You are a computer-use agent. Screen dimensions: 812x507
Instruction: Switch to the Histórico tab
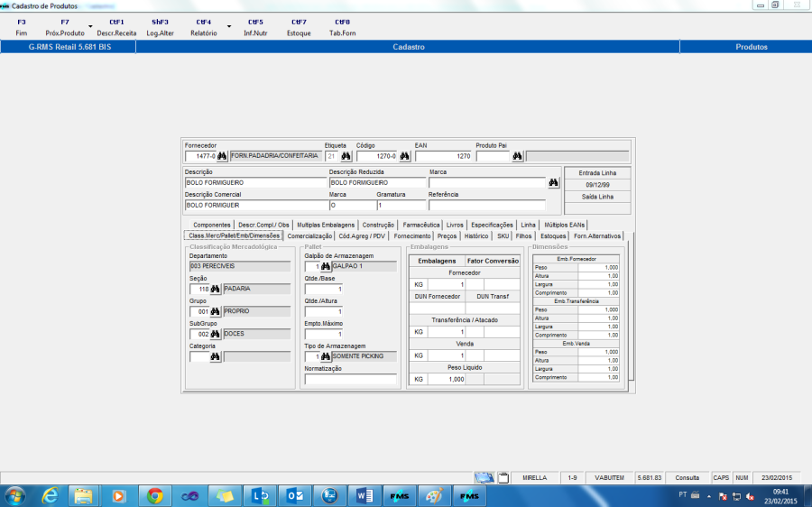click(x=476, y=236)
